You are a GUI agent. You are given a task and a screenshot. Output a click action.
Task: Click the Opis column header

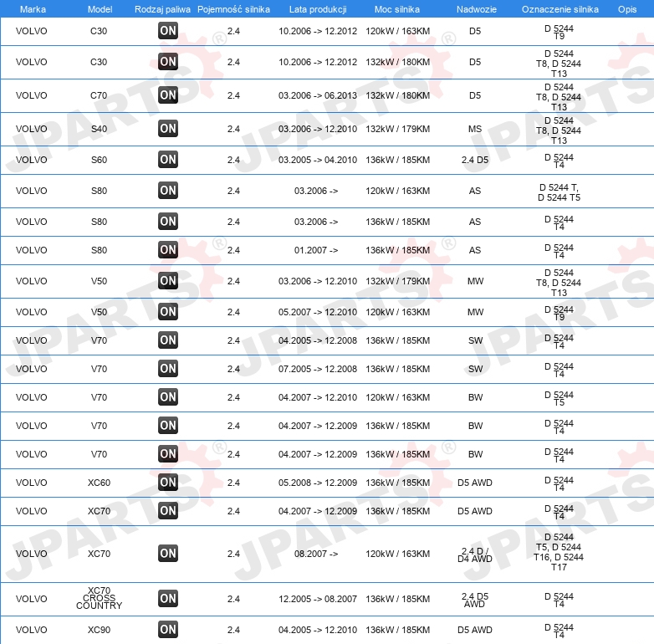pos(627,9)
